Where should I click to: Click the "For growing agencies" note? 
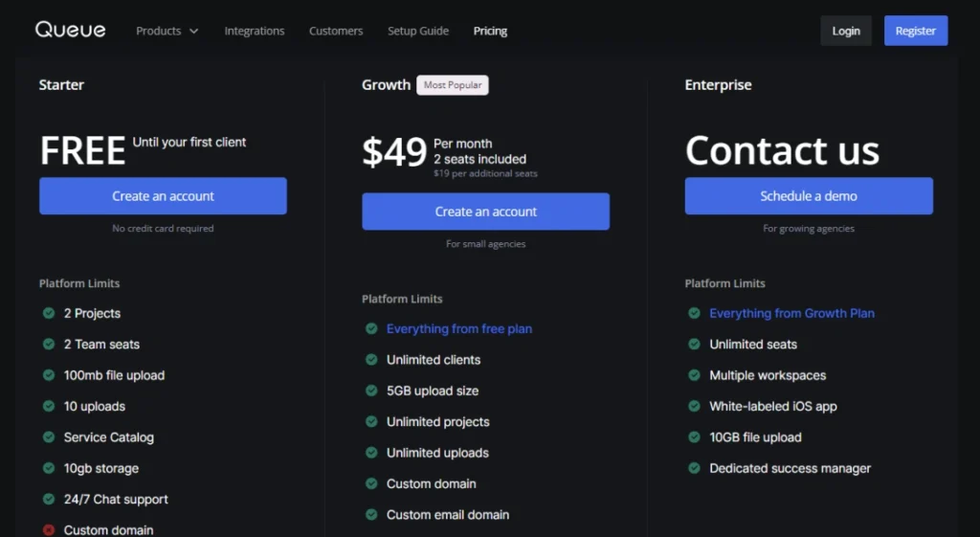pos(809,228)
